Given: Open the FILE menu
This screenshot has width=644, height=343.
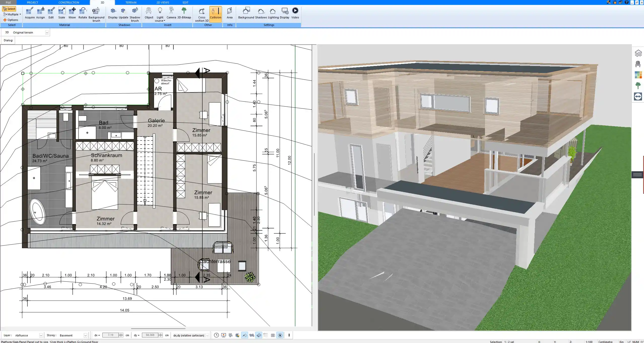Looking at the screenshot, I should tap(8, 2).
